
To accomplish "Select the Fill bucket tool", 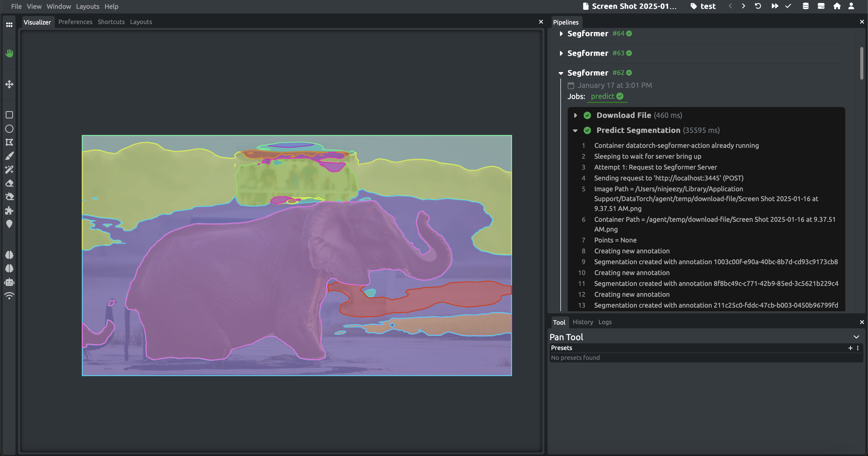I will (9, 197).
